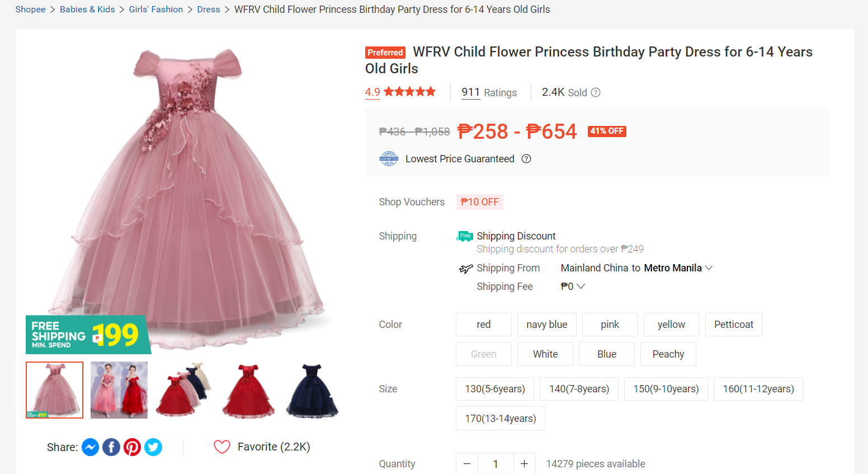Image resolution: width=868 pixels, height=474 pixels.
Task: Click the Sold info question icon
Action: tap(596, 93)
